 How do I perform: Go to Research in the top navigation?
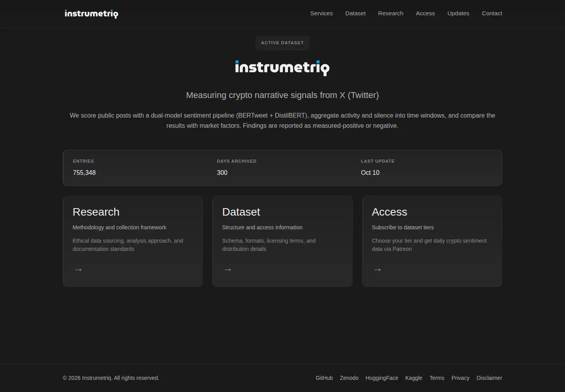point(391,13)
